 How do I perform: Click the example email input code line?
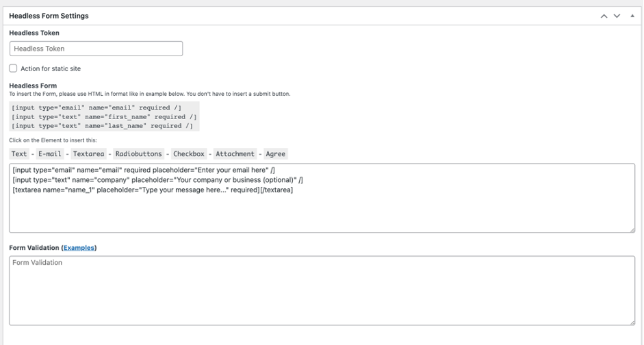tap(96, 107)
